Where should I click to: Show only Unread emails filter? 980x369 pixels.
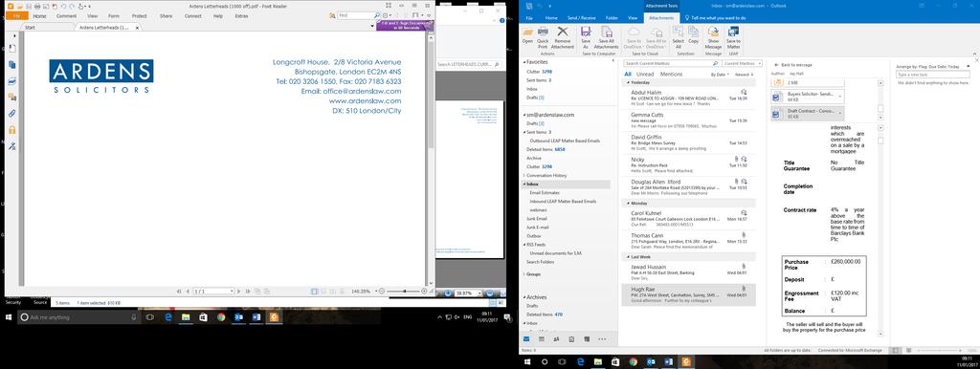point(645,75)
